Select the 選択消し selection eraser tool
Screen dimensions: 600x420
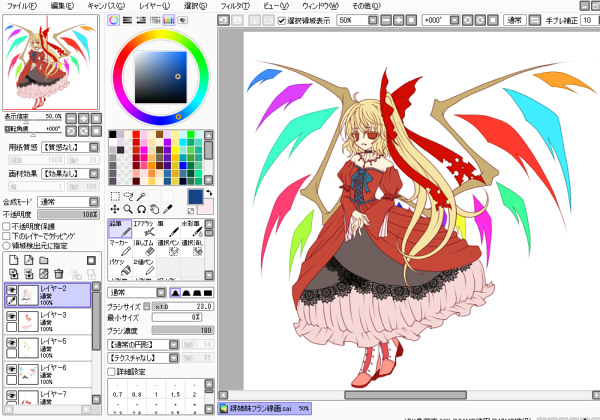[x=192, y=248]
